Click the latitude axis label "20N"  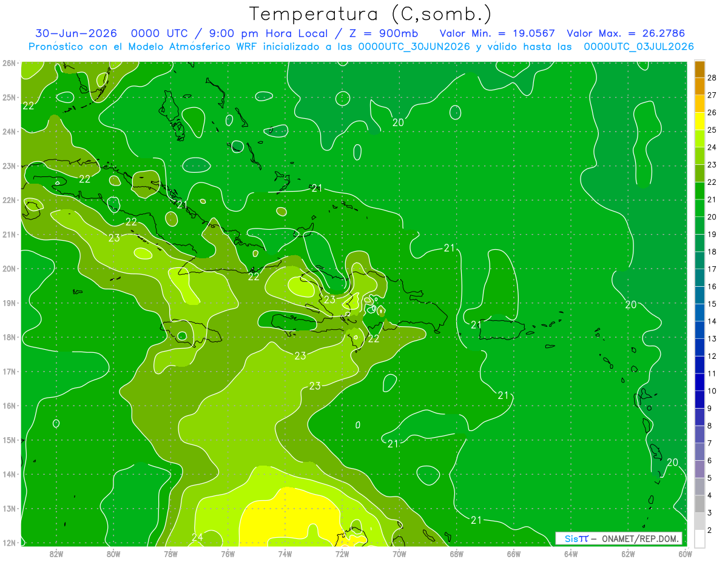9,269
